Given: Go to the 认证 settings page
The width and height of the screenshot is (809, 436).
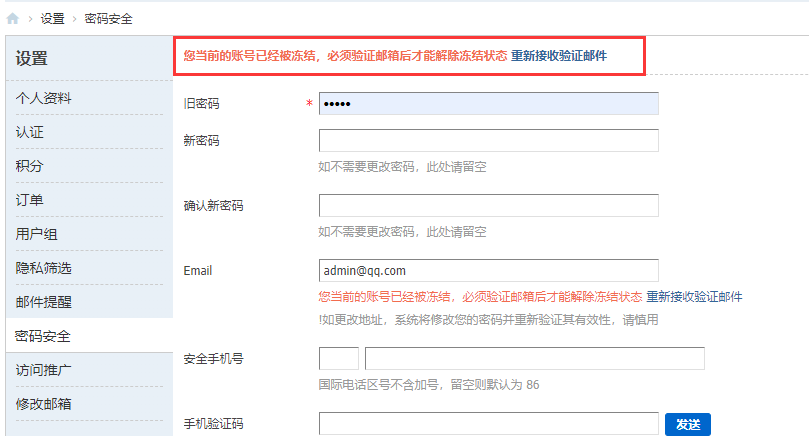Looking at the screenshot, I should click(x=30, y=132).
